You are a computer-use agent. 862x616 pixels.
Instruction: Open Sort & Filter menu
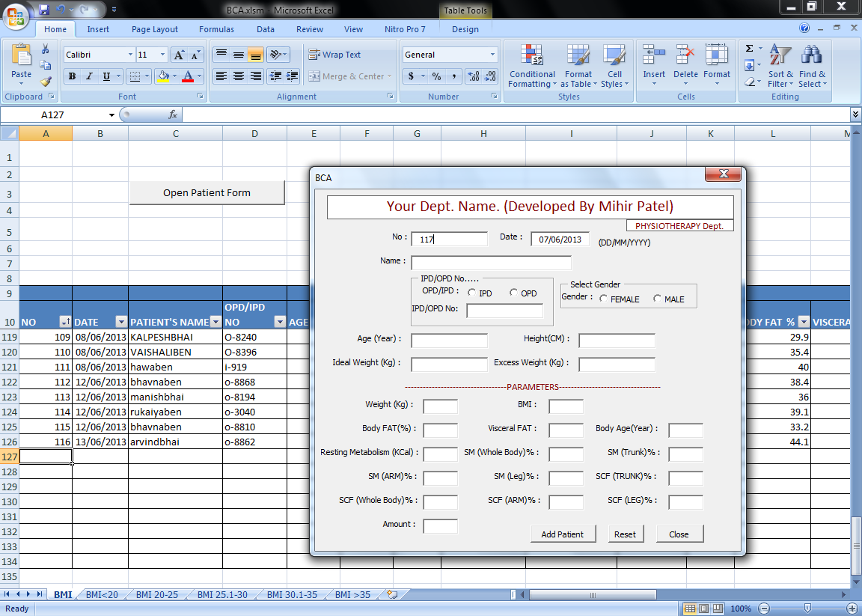point(780,66)
